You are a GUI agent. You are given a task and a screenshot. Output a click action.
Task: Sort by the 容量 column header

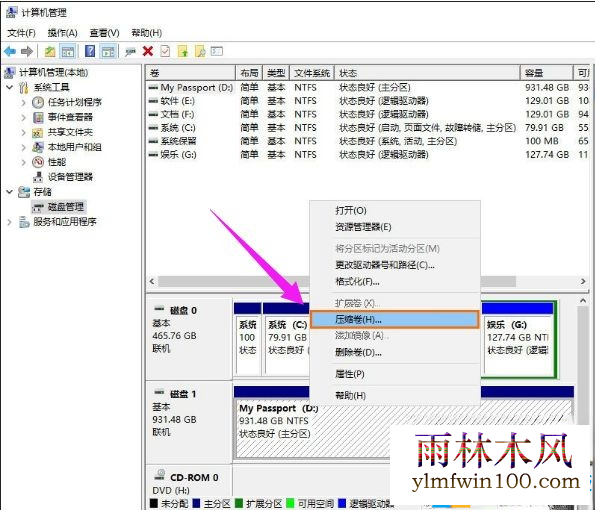pos(546,73)
